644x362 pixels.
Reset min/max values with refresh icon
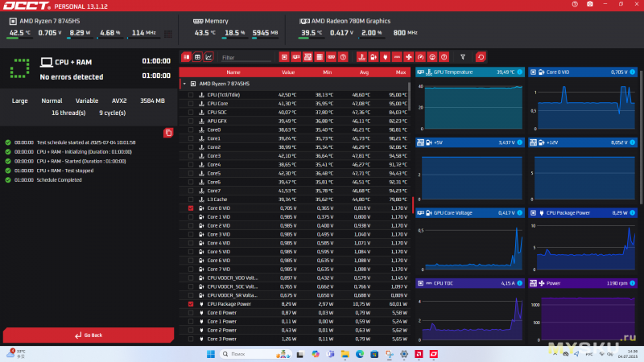tap(481, 57)
